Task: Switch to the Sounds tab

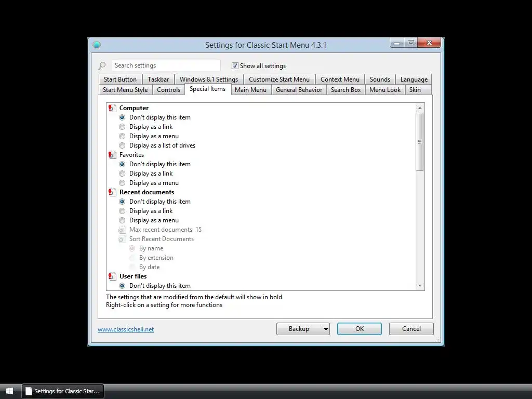Action: point(380,79)
